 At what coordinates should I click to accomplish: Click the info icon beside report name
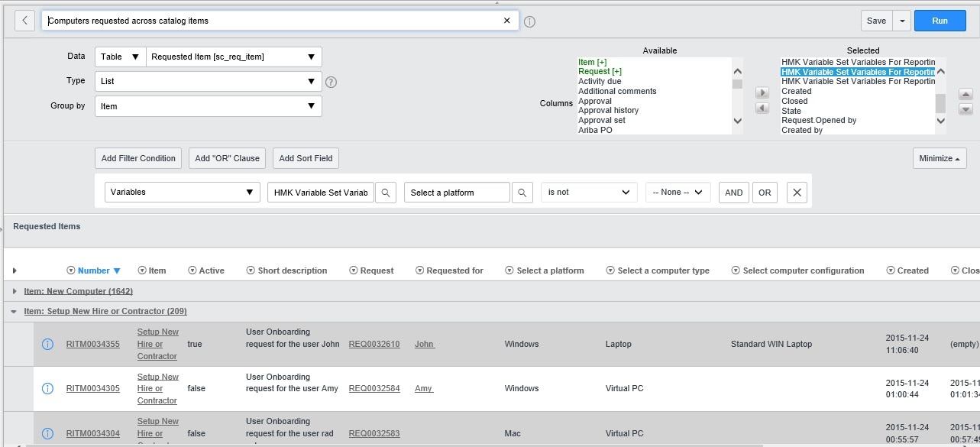[529, 21]
